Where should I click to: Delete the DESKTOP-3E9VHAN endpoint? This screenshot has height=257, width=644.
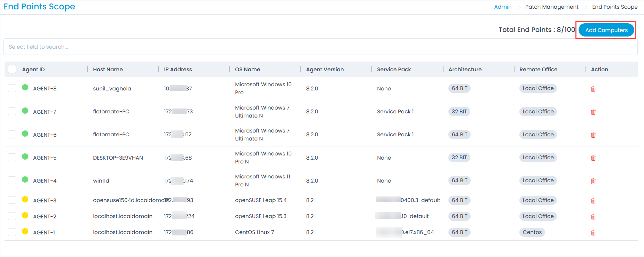click(x=593, y=158)
